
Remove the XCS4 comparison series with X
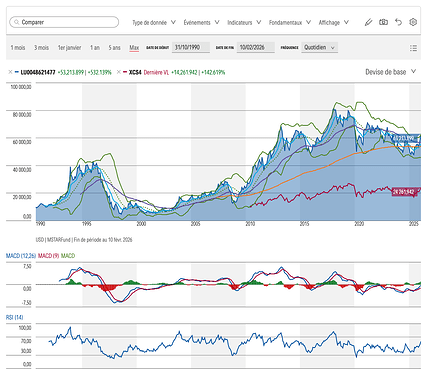pos(119,72)
